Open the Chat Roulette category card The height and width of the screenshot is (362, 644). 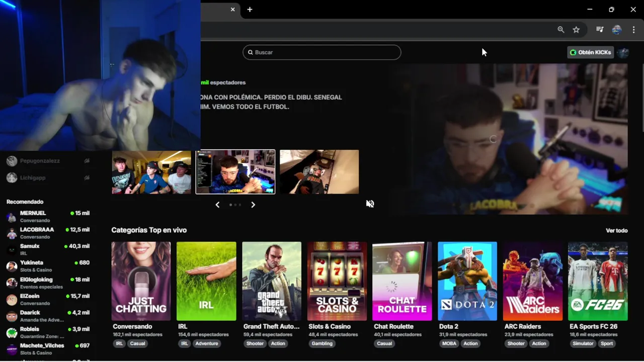click(402, 281)
